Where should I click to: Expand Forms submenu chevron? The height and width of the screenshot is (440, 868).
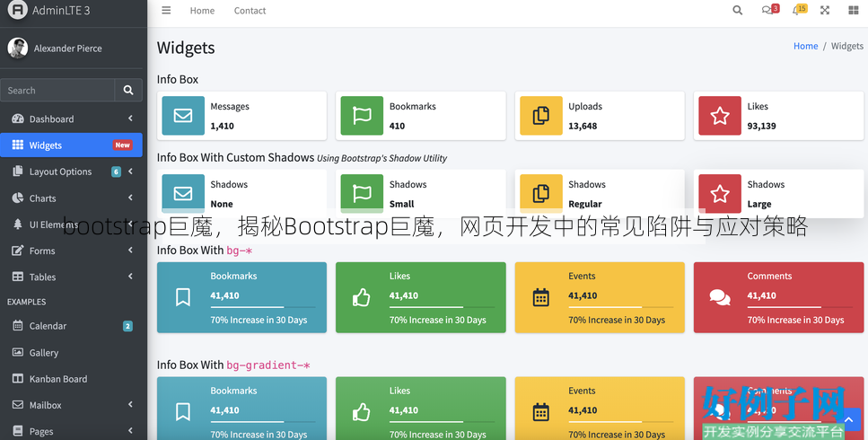(130, 251)
